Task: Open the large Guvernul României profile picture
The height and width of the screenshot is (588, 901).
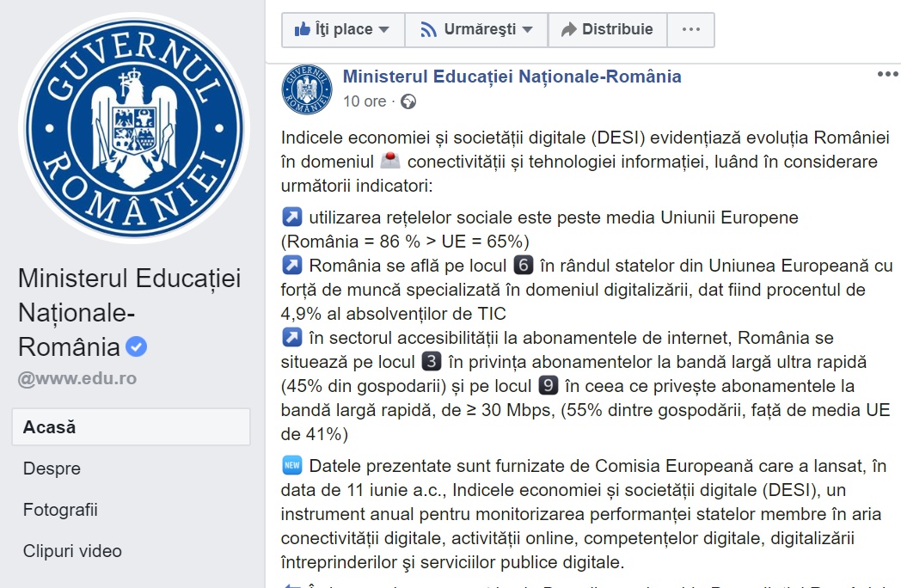Action: [134, 127]
